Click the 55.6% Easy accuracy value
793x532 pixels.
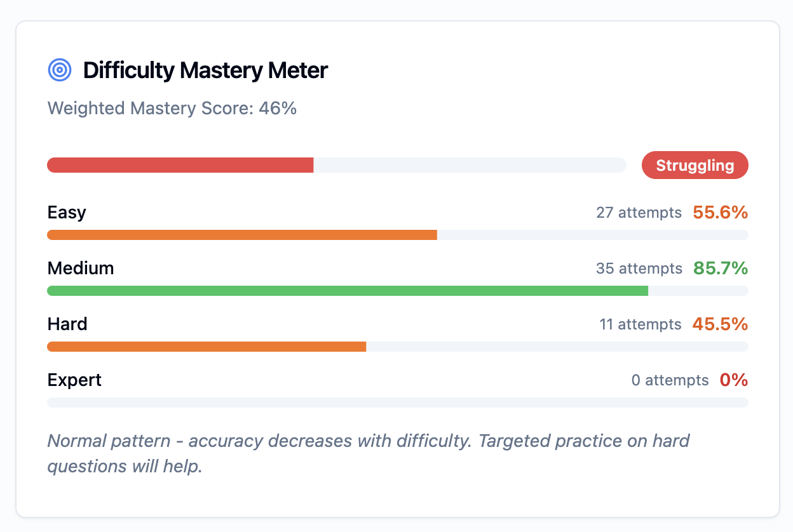click(x=720, y=212)
